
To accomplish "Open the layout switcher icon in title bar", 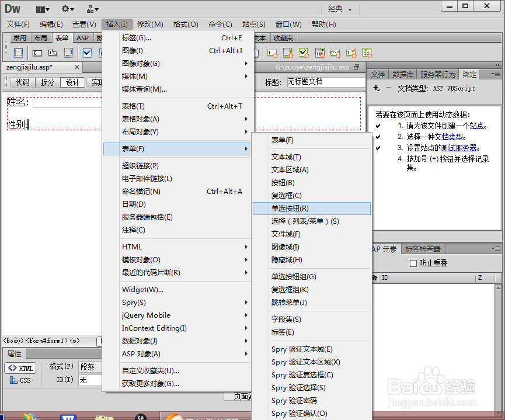I will 43,9.
